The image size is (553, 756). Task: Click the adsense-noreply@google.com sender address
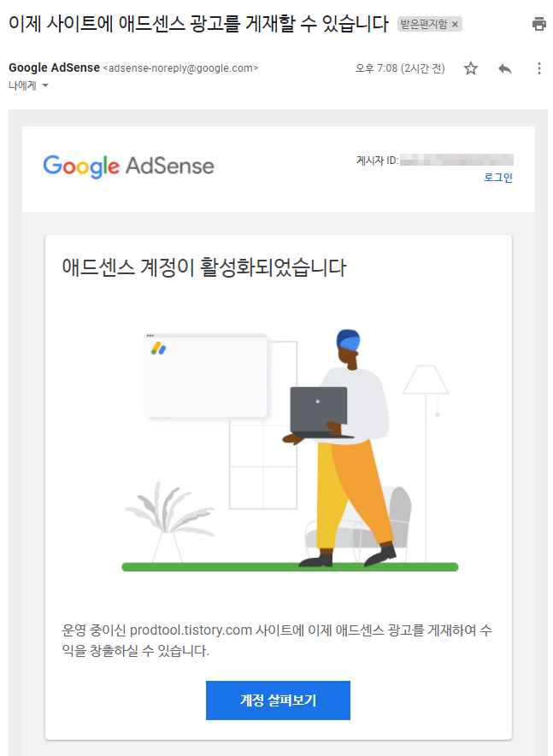[x=180, y=68]
